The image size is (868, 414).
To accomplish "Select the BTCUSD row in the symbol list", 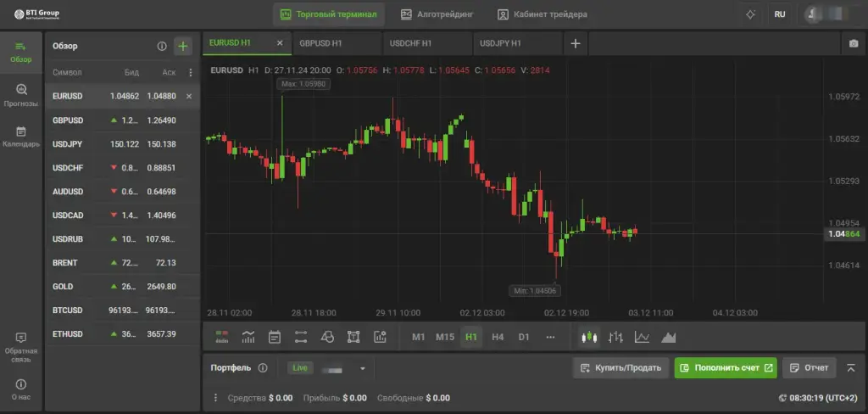I will 122,310.
